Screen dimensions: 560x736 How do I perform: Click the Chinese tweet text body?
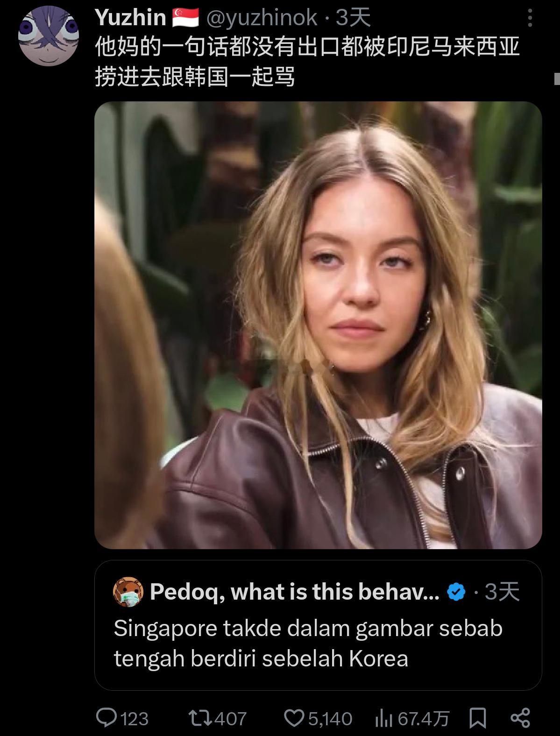(307, 62)
